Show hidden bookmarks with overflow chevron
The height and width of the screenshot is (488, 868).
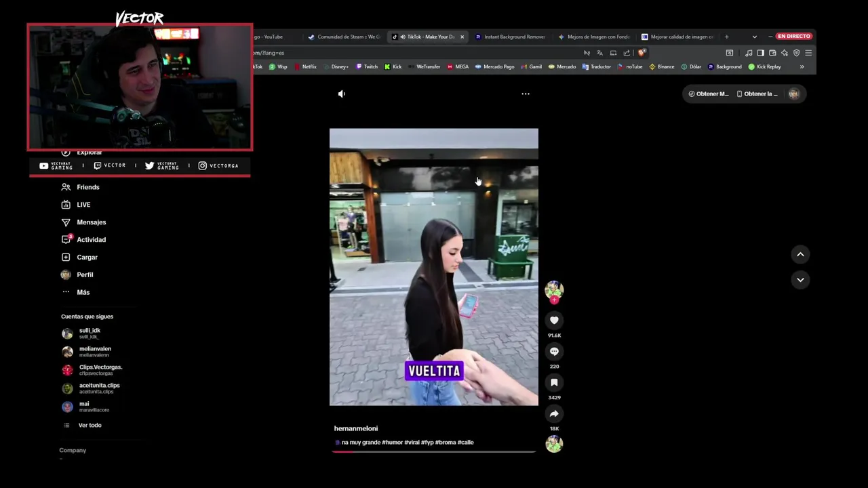point(802,66)
